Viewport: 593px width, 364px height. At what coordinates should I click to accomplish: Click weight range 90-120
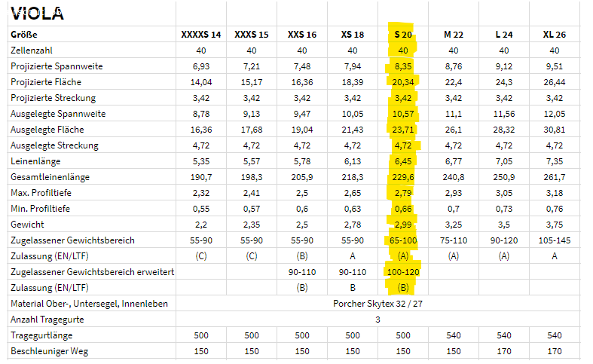pyautogui.click(x=504, y=240)
